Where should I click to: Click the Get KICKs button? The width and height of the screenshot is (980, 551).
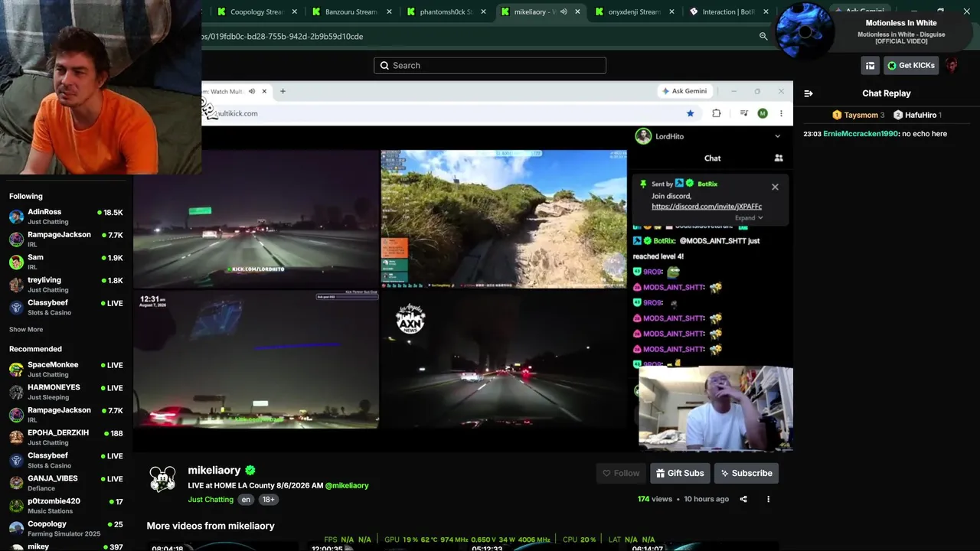point(911,66)
